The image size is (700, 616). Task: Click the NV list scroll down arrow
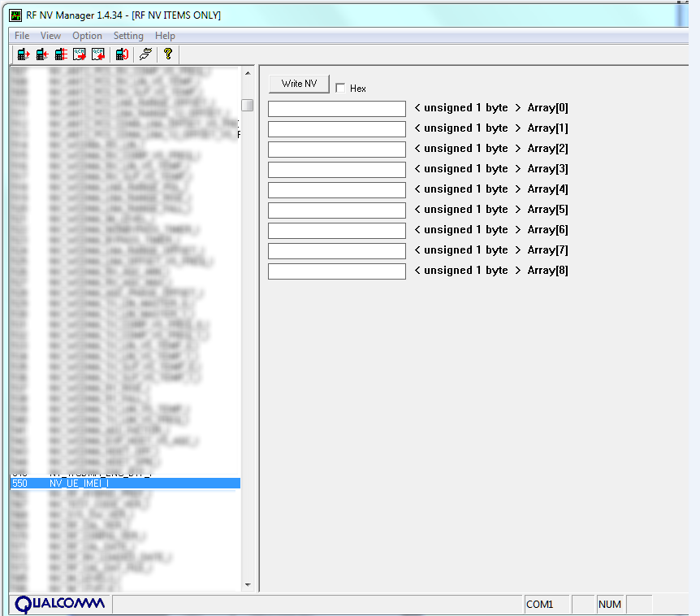click(248, 585)
